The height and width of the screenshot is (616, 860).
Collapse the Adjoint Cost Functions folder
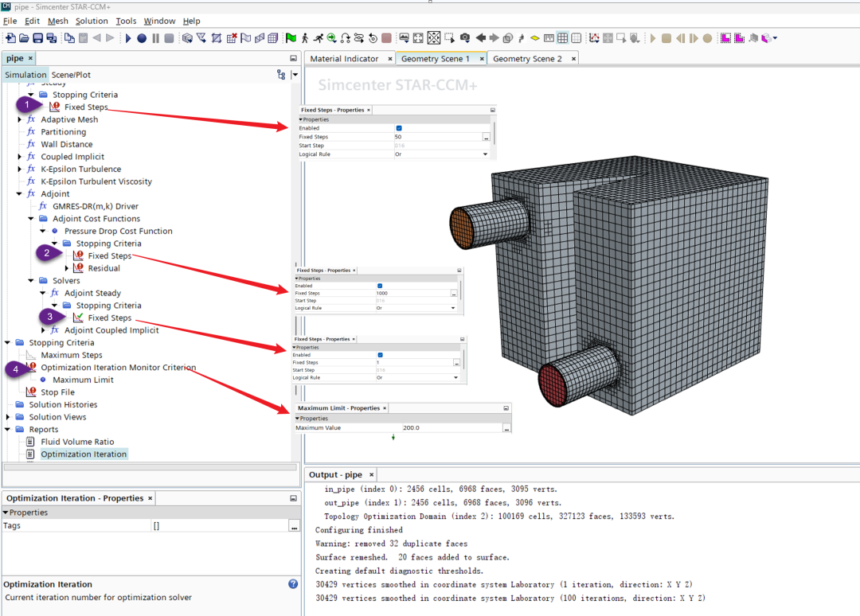31,219
